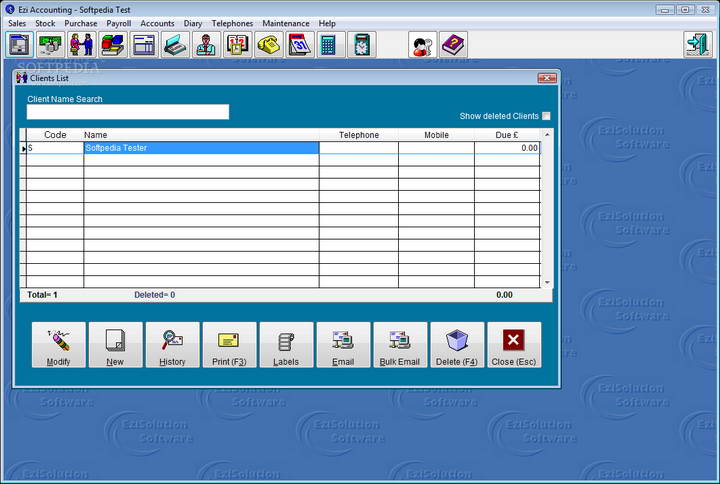Click the Mobile column header
This screenshot has width=720, height=484.
click(436, 135)
